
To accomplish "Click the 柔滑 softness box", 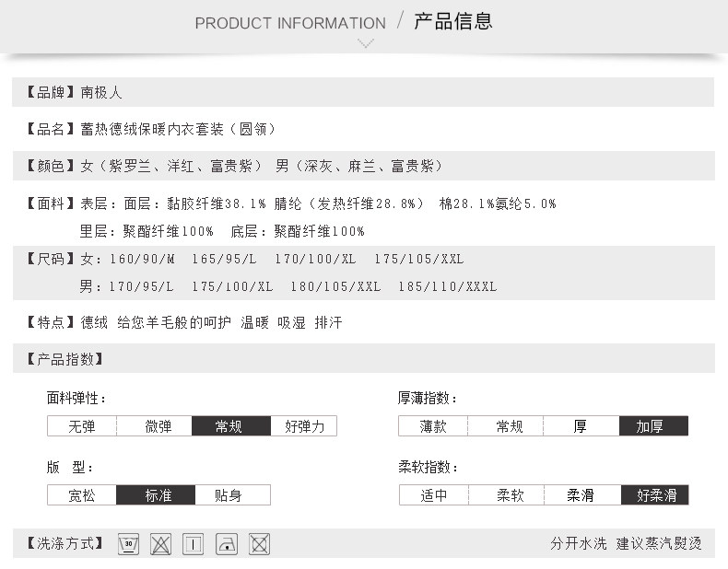I will (581, 495).
